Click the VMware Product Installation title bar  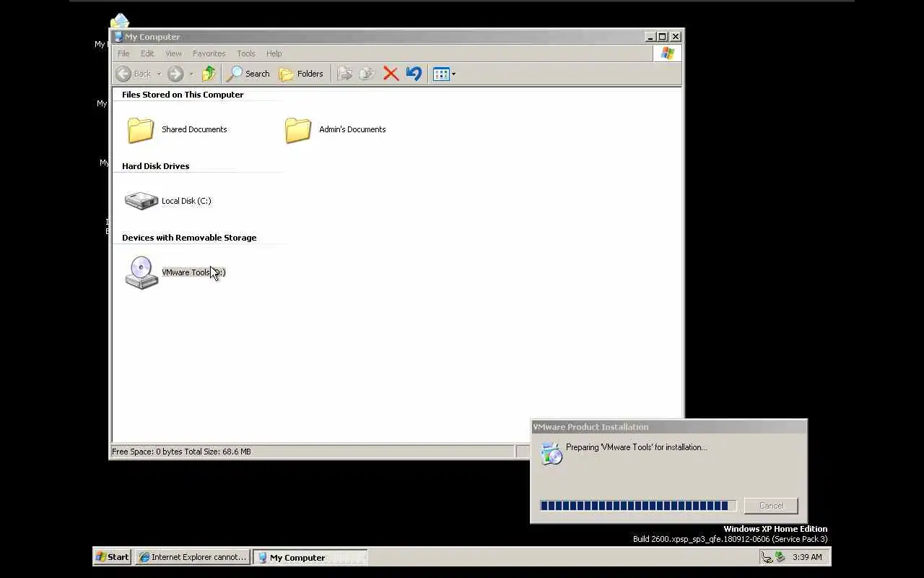pyautogui.click(x=668, y=427)
